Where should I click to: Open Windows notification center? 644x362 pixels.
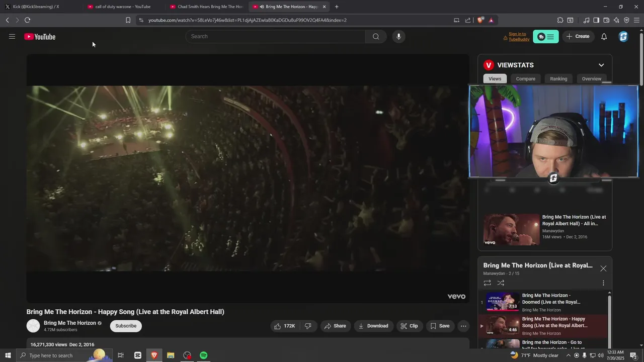point(633,355)
